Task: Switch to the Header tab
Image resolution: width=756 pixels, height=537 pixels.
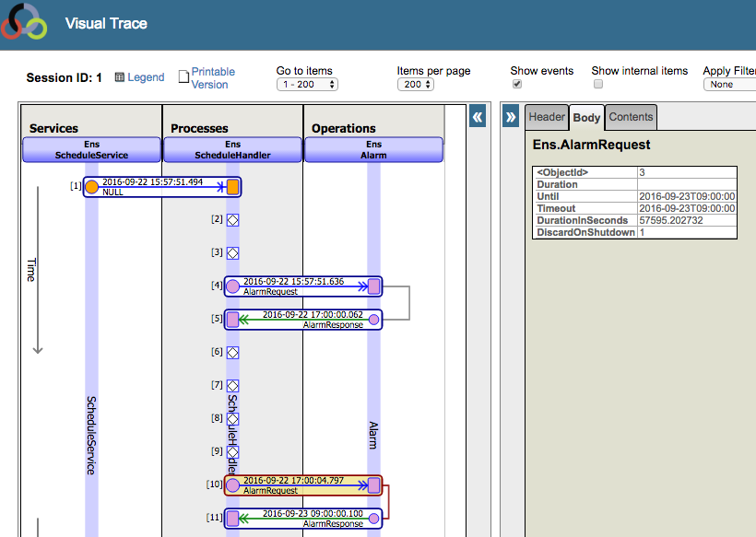Action: [x=546, y=117]
